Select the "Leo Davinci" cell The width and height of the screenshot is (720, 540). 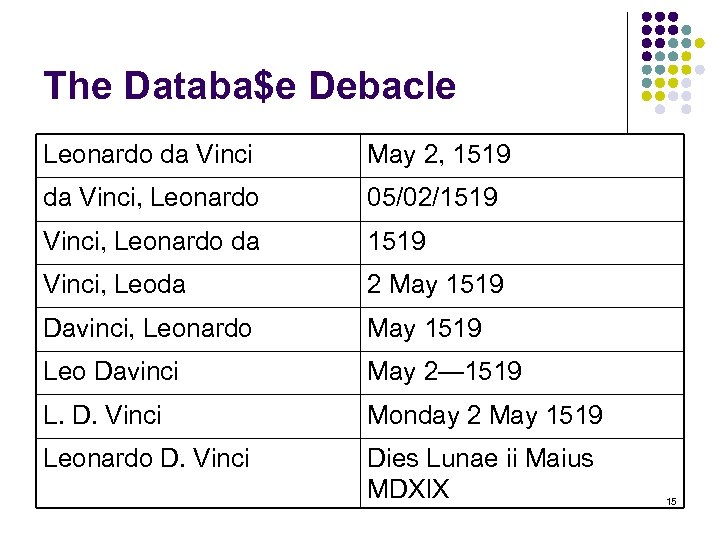tap(111, 372)
